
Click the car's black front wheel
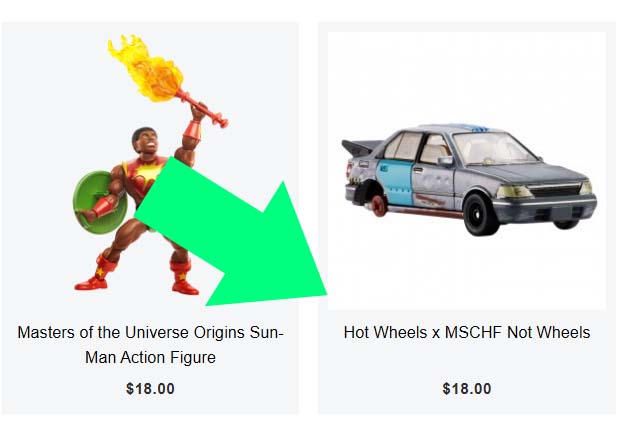coord(480,215)
